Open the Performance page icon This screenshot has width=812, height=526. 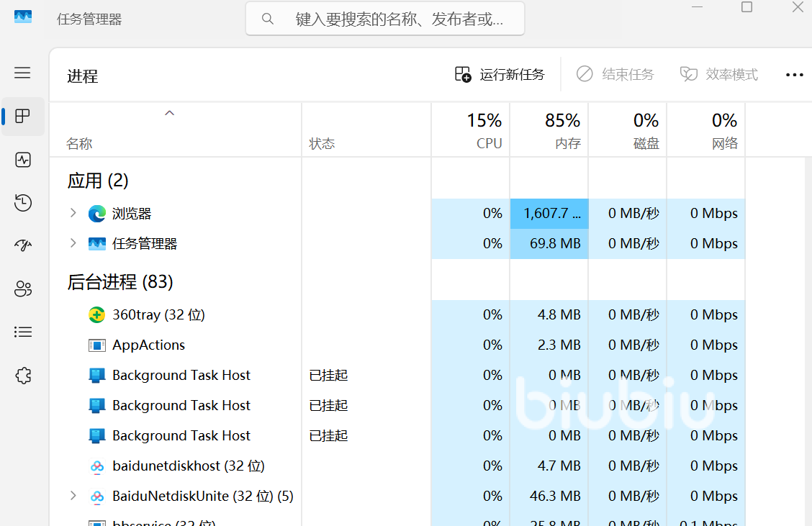(23, 160)
